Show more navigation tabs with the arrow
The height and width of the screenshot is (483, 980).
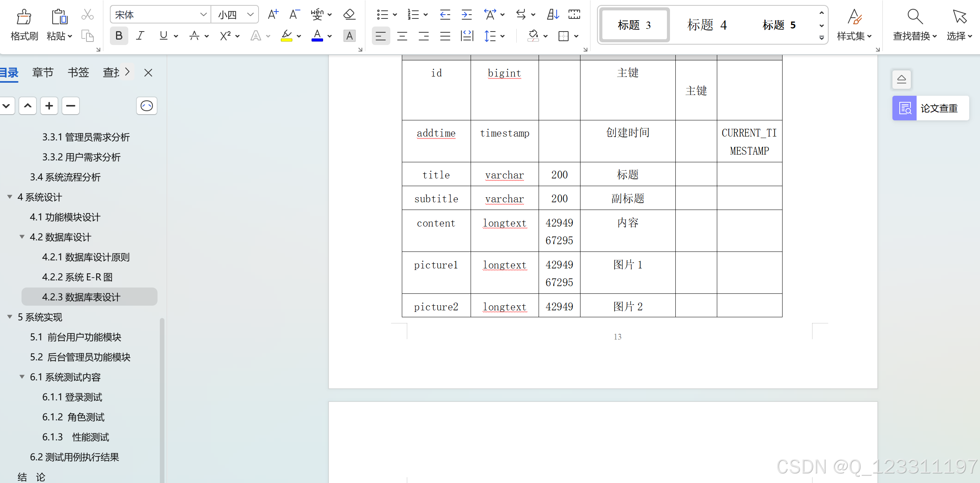(128, 72)
